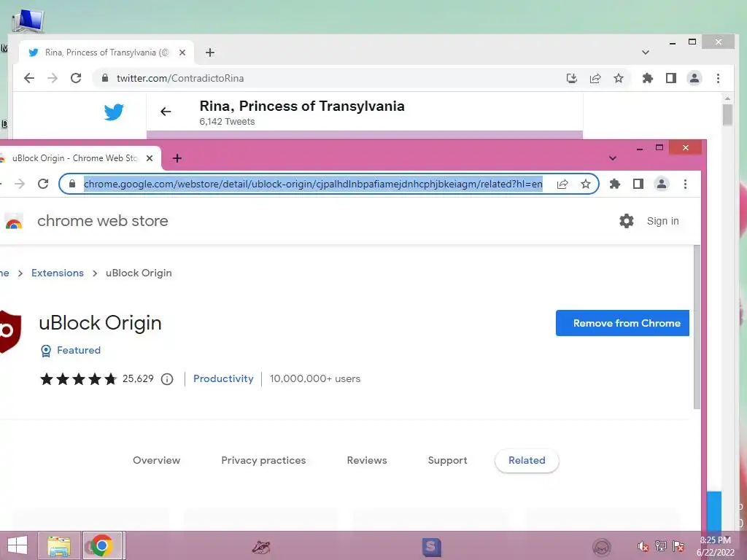The image size is (747, 560).
Task: Open the Windows Start menu
Action: click(18, 545)
